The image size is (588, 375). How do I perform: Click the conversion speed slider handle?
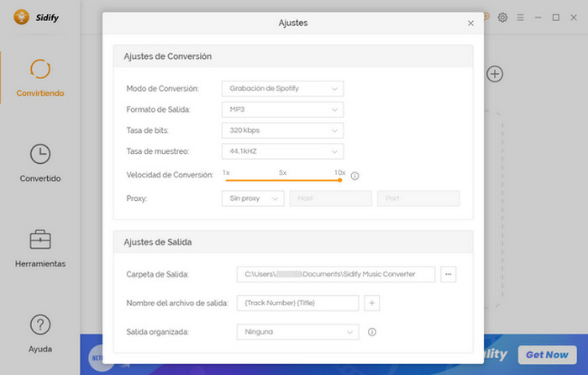pos(339,180)
